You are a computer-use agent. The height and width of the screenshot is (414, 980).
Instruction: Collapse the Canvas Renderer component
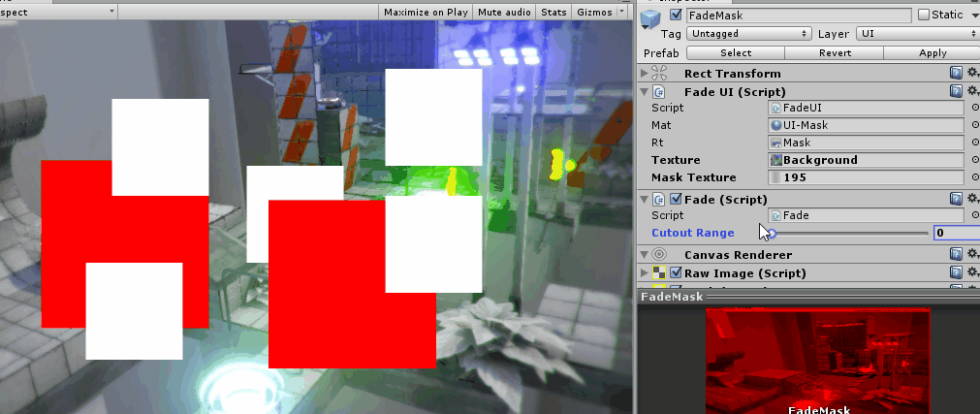click(x=645, y=255)
